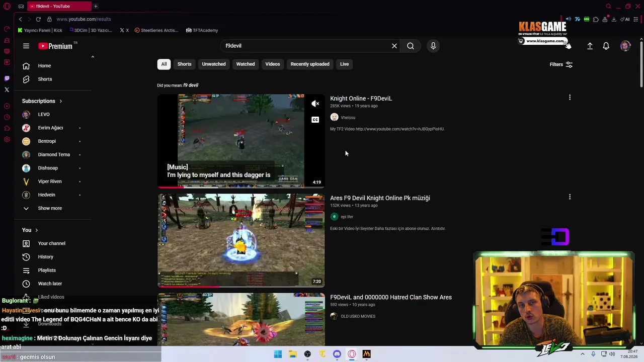Image resolution: width=644 pixels, height=362 pixels.
Task: Open the YouTube guide hamburger menu
Action: point(26,46)
